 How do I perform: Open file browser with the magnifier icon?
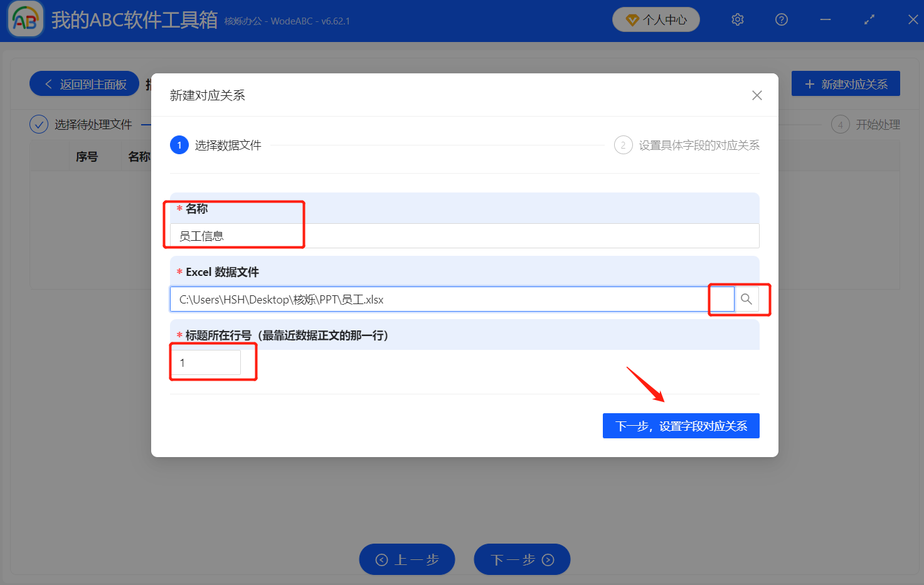tap(746, 299)
